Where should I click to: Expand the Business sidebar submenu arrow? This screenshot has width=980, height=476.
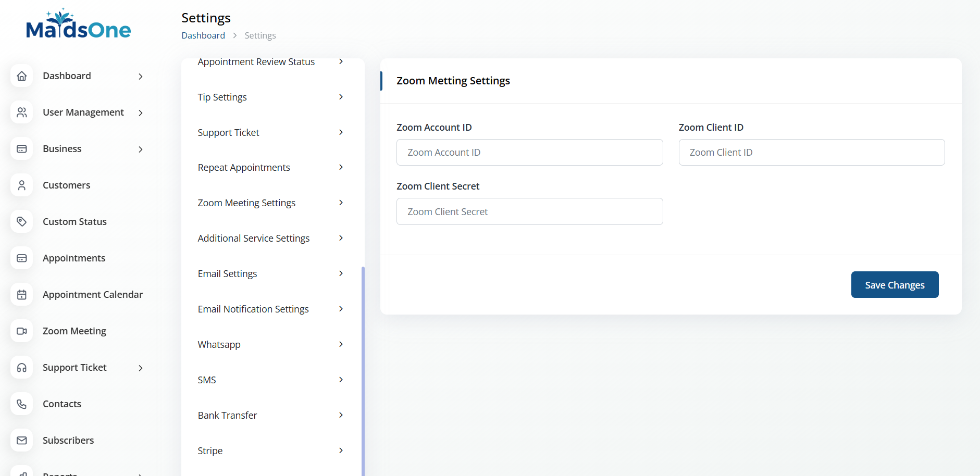pyautogui.click(x=140, y=149)
